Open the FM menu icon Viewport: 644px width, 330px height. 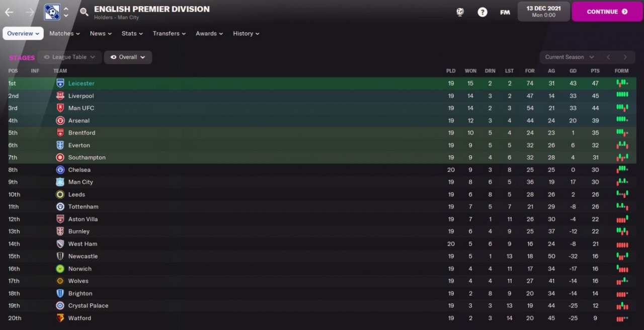(505, 12)
